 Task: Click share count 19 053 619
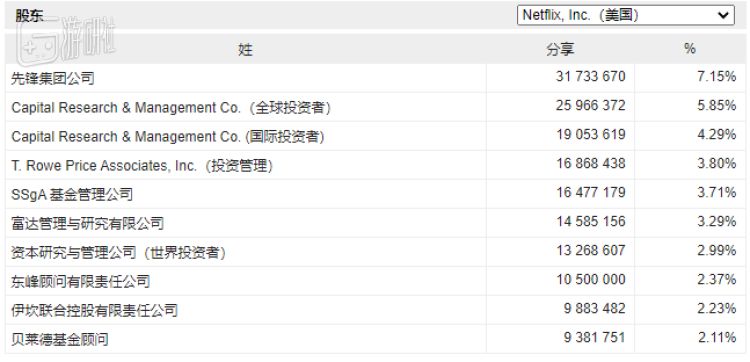(590, 134)
